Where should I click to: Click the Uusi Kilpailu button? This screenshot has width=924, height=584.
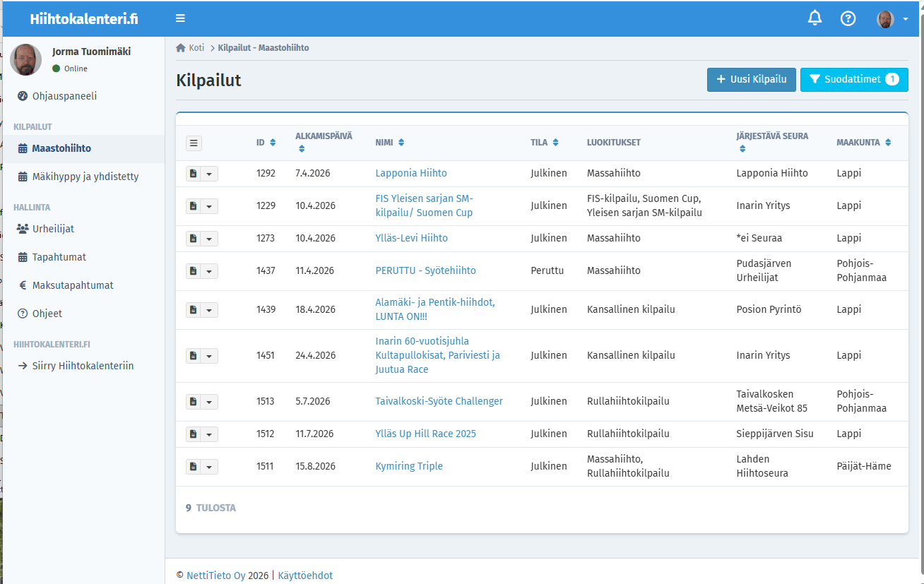point(752,80)
